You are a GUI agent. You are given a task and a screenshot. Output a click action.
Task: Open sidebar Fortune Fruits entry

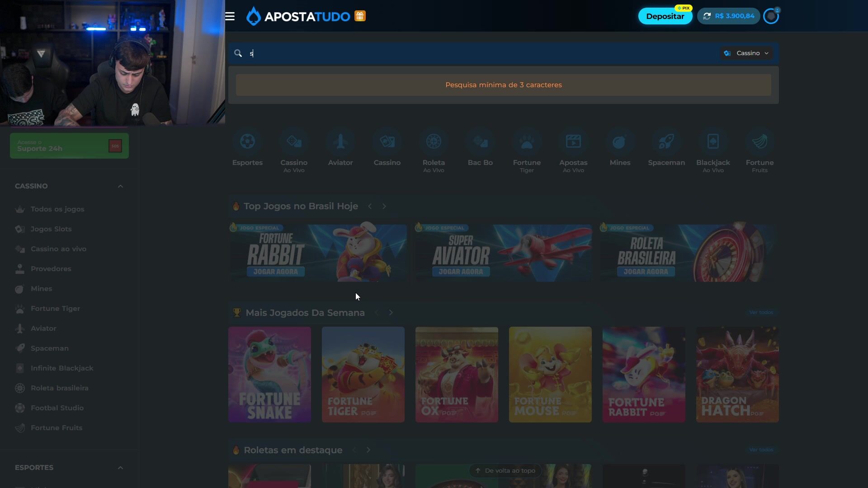coord(57,428)
